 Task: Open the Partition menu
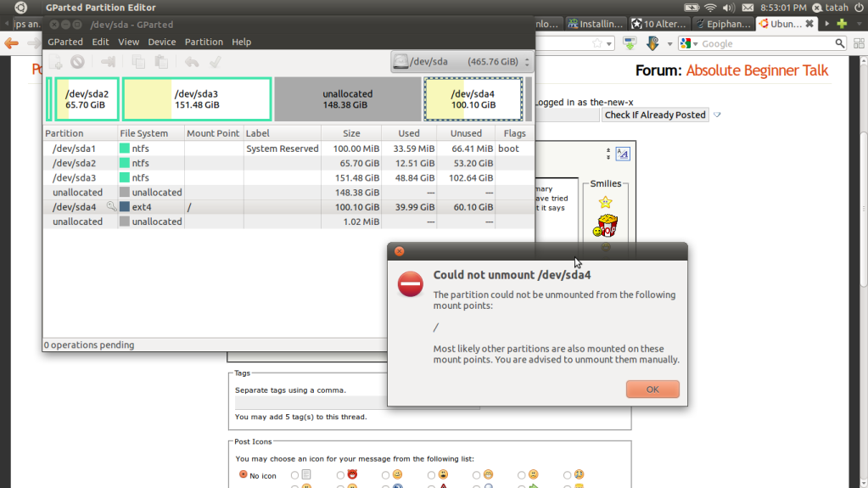tap(204, 42)
